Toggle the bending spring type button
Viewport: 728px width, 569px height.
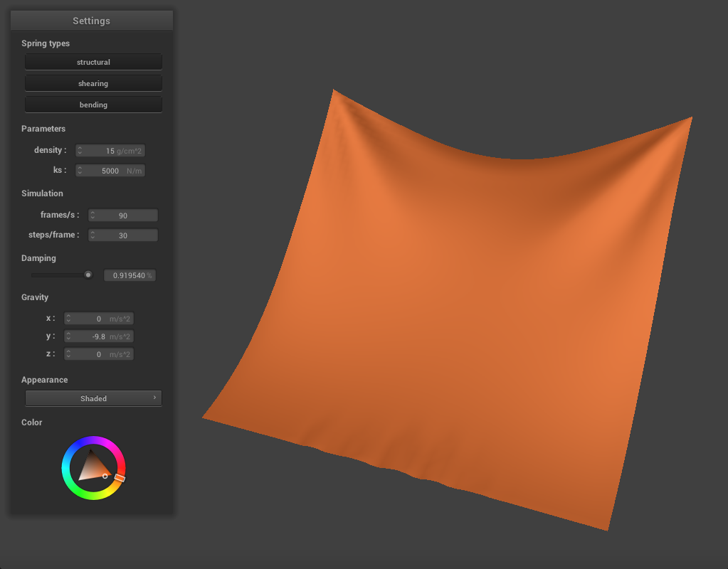click(93, 105)
